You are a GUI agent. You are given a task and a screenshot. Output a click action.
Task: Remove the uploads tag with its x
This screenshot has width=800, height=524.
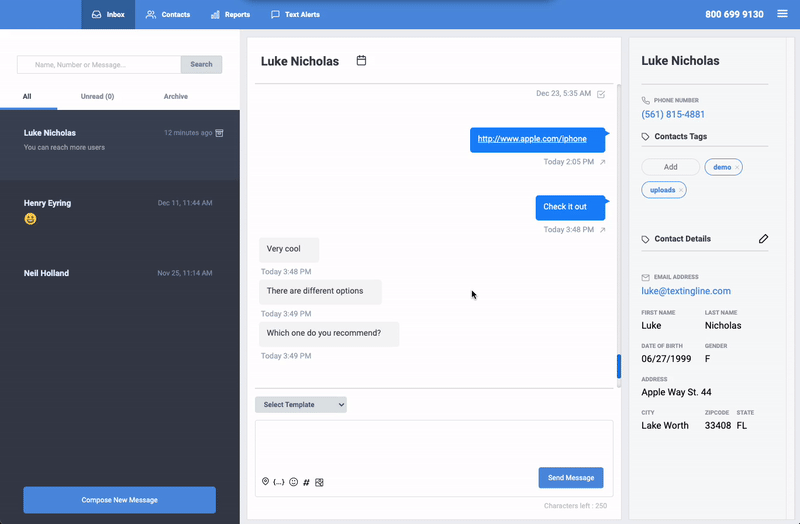click(x=681, y=190)
